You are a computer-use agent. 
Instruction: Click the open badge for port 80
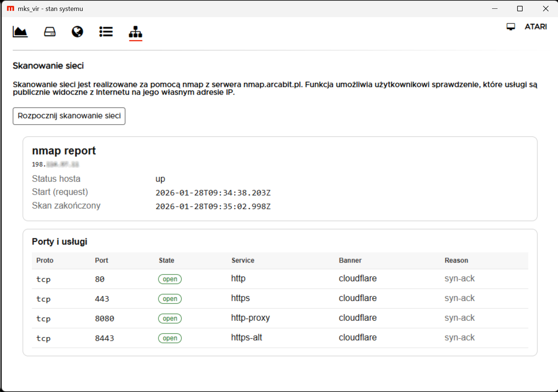(x=170, y=279)
